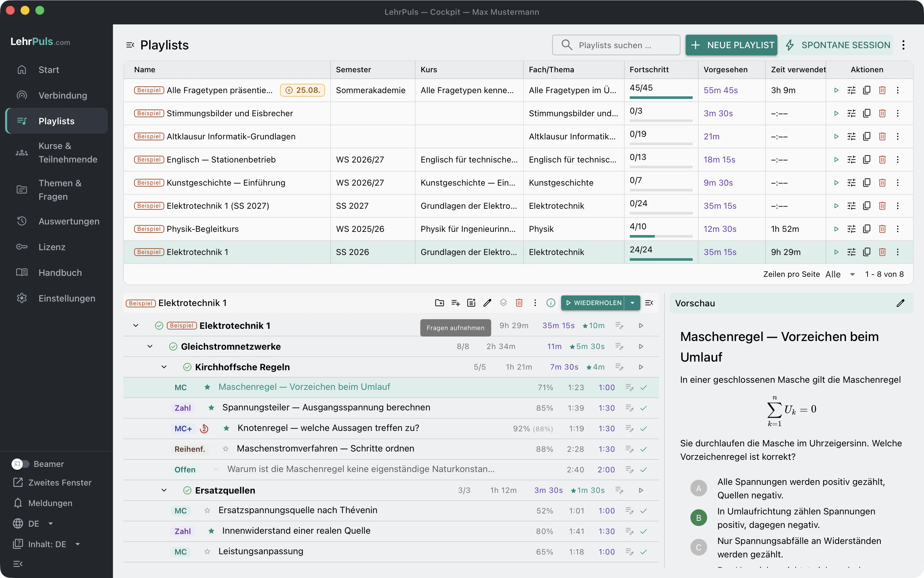The height and width of the screenshot is (578, 924).
Task: Click the Physik-Begleitkurs 4/10 progress bar
Action: pos(661,236)
